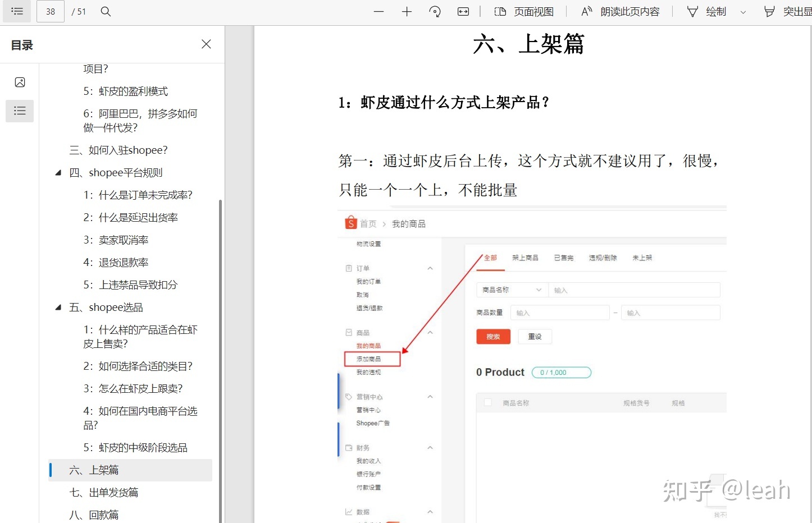Go to 6：阿里巴巴，拼多多如何做一件代发?

[140, 121]
